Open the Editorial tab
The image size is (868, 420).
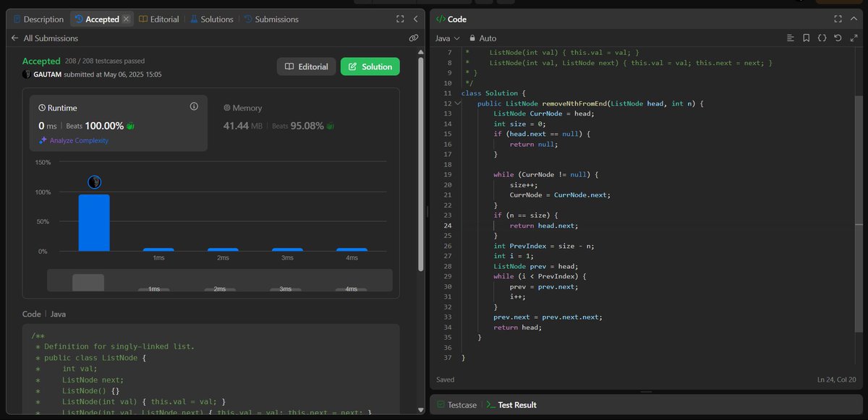click(x=158, y=19)
